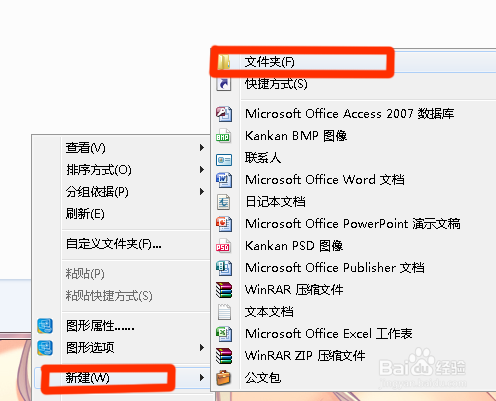Click the journal document icon beside 日记本文档
The image size is (496, 401).
click(224, 202)
